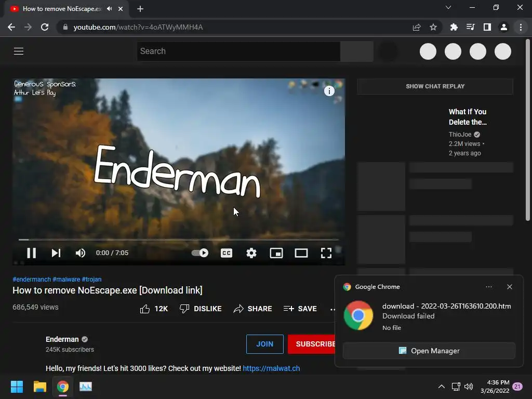This screenshot has height=399, width=532.
Task: Click the #malware hashtag
Action: click(x=66, y=279)
